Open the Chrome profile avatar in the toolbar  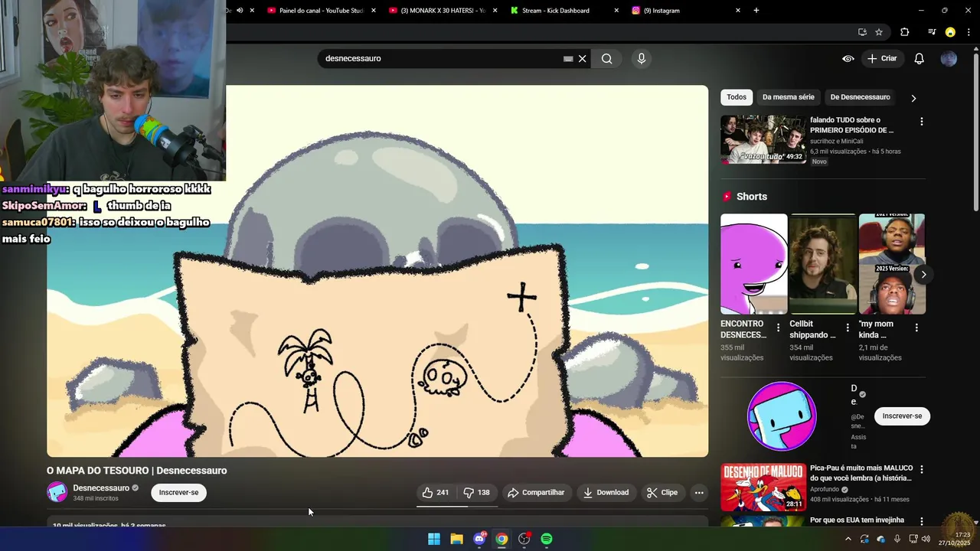pyautogui.click(x=950, y=32)
